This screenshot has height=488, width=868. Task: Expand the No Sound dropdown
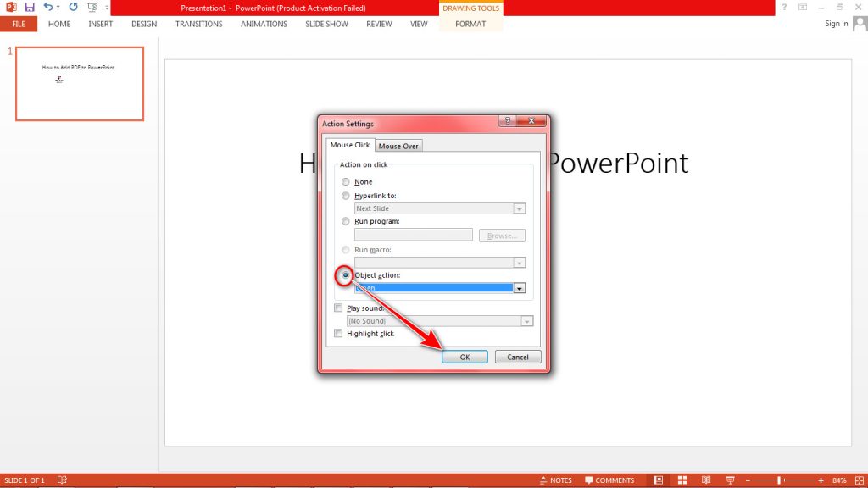click(x=527, y=320)
